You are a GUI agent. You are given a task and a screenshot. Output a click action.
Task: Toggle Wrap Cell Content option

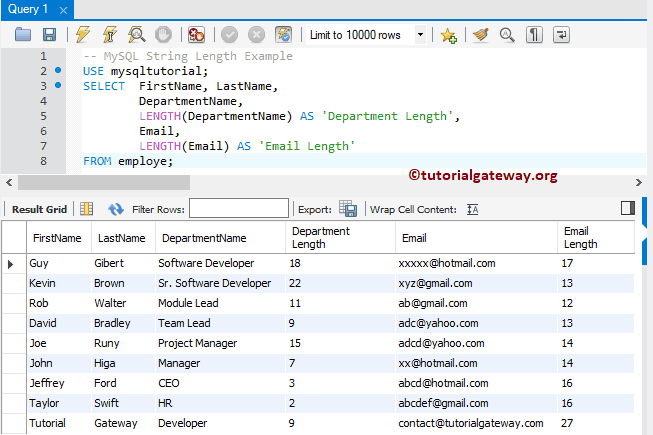pos(473,209)
